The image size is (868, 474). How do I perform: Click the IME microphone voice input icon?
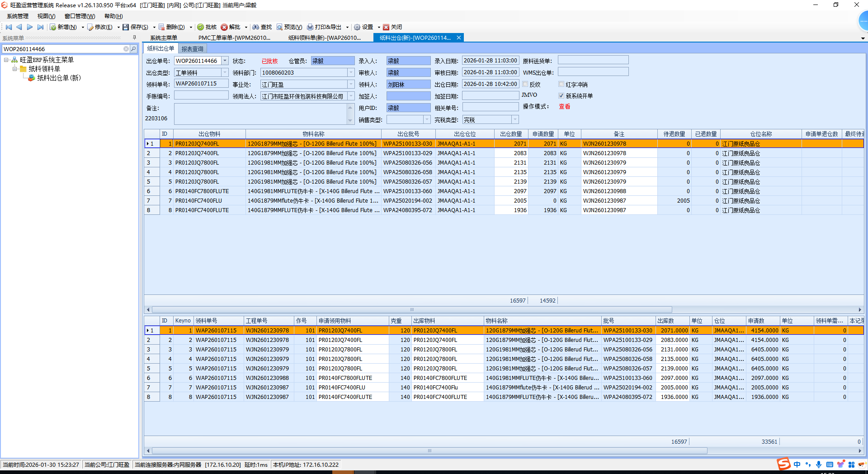tap(819, 465)
